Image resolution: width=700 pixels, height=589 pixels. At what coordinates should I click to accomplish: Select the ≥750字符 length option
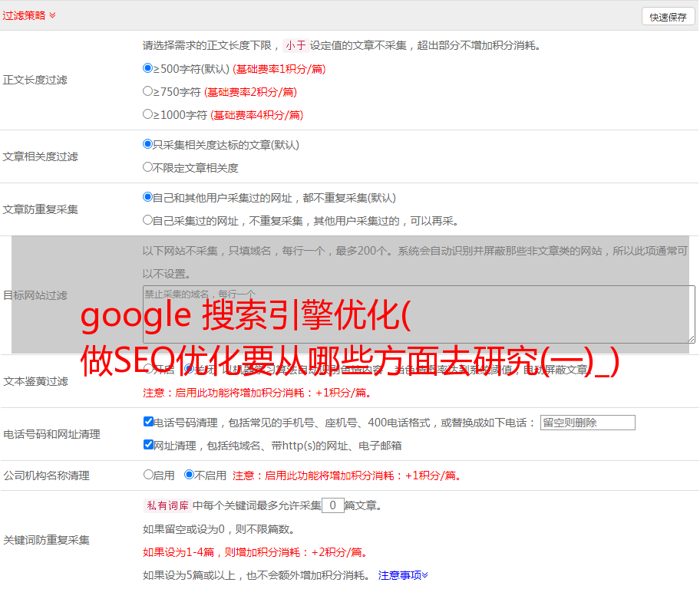pos(147,91)
